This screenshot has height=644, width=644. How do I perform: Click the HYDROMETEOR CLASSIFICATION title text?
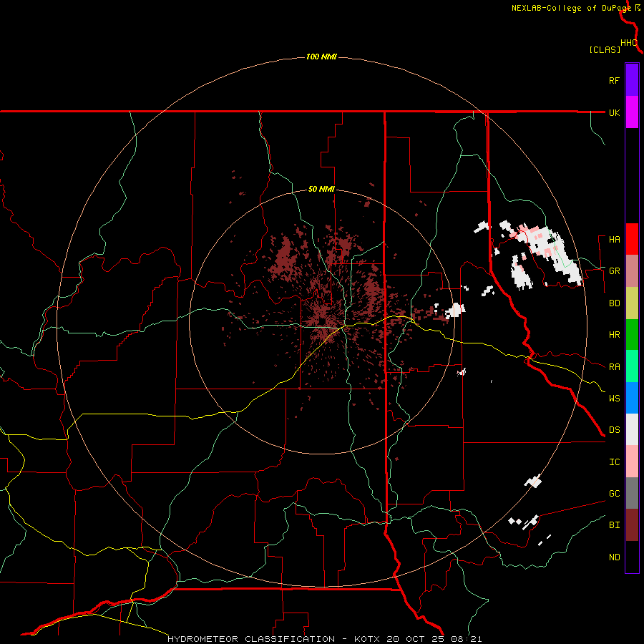click(251, 639)
